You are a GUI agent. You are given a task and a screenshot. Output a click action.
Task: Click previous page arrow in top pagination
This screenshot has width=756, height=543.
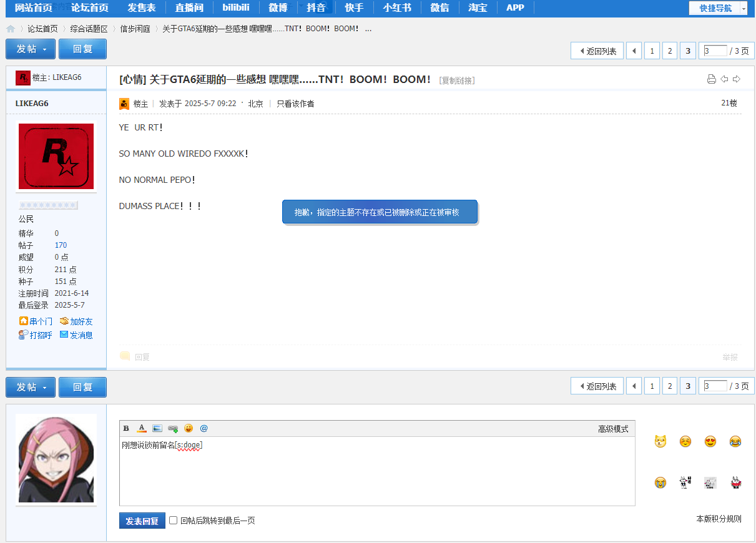634,51
